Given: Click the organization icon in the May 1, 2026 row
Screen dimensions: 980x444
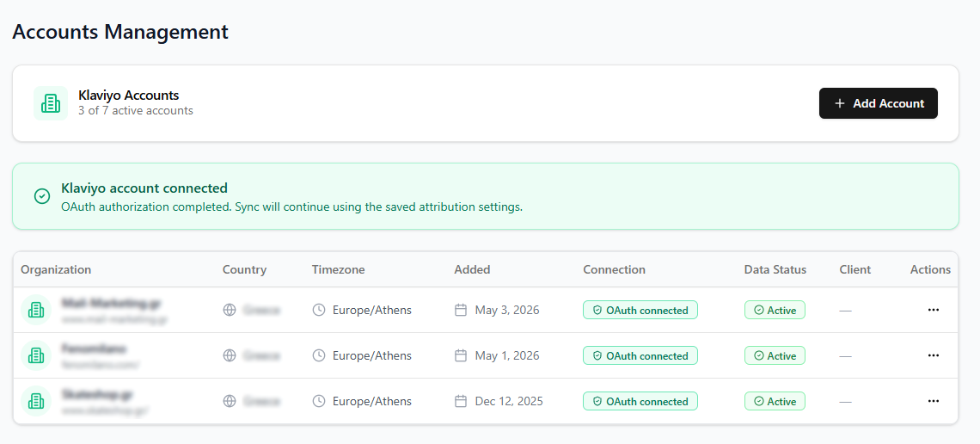Looking at the screenshot, I should point(36,355).
